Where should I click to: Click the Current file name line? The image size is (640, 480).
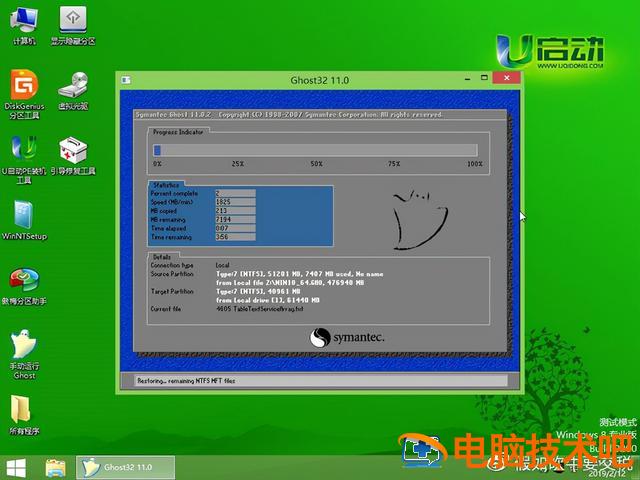pyautogui.click(x=260, y=309)
